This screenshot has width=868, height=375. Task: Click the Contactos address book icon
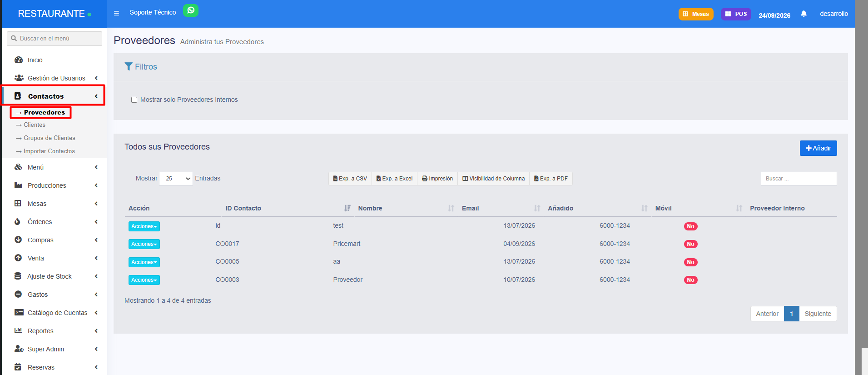18,96
